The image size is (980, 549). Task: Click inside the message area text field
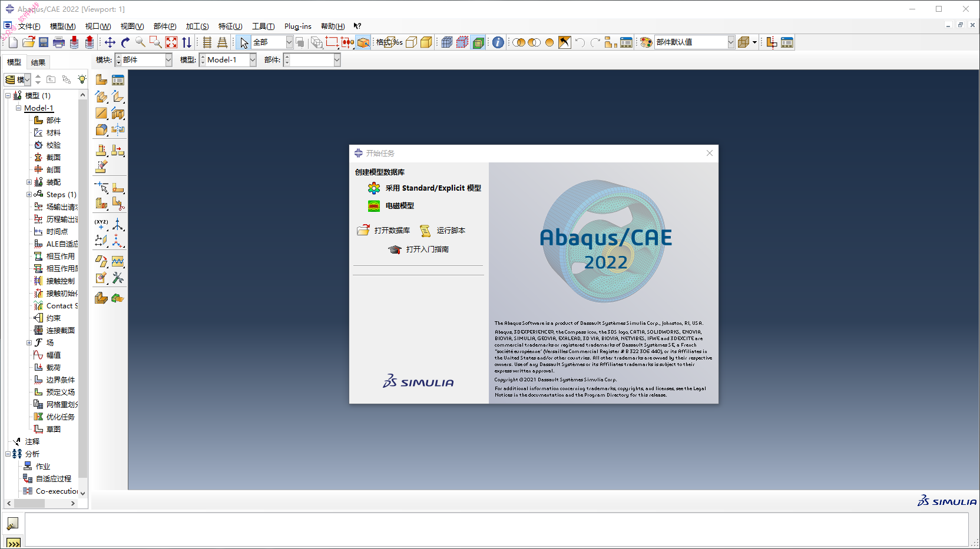coord(496,530)
